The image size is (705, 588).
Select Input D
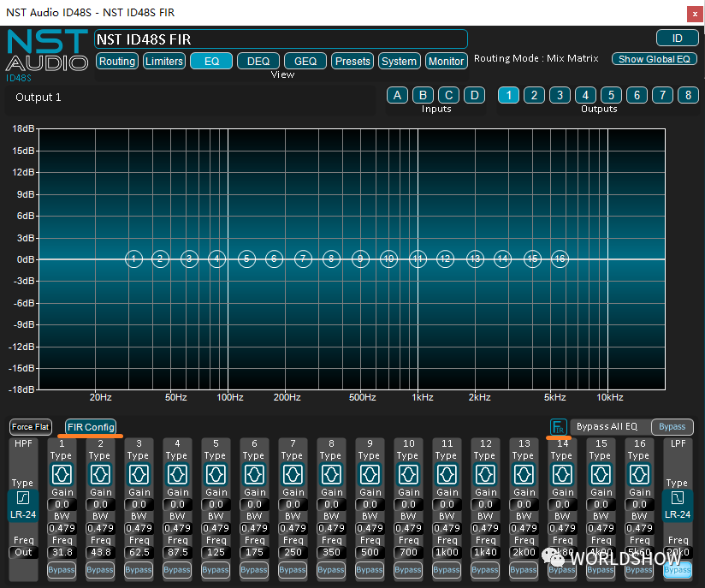point(474,95)
